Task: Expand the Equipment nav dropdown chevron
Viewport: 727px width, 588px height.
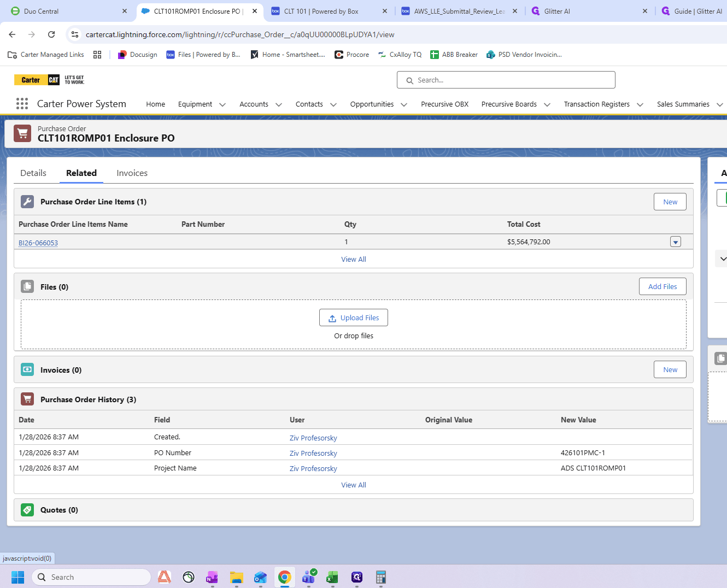Action: (222, 104)
